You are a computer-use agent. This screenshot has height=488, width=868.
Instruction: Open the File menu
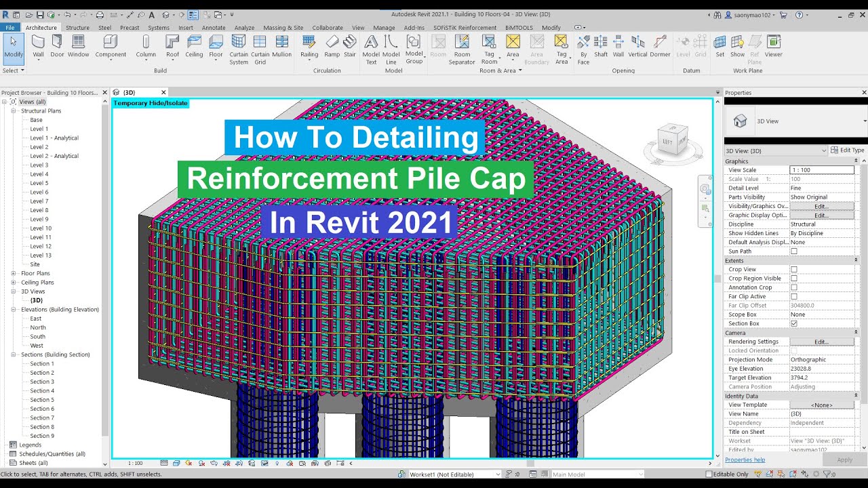(10, 28)
